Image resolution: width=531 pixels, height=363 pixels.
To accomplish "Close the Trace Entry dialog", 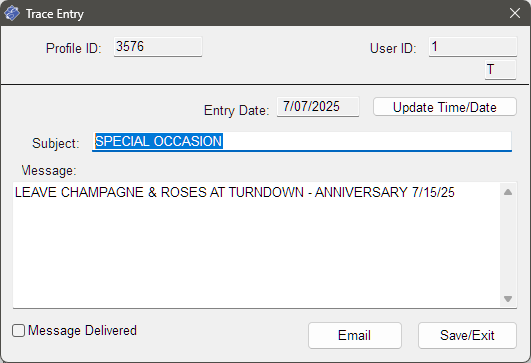I will (x=515, y=14).
